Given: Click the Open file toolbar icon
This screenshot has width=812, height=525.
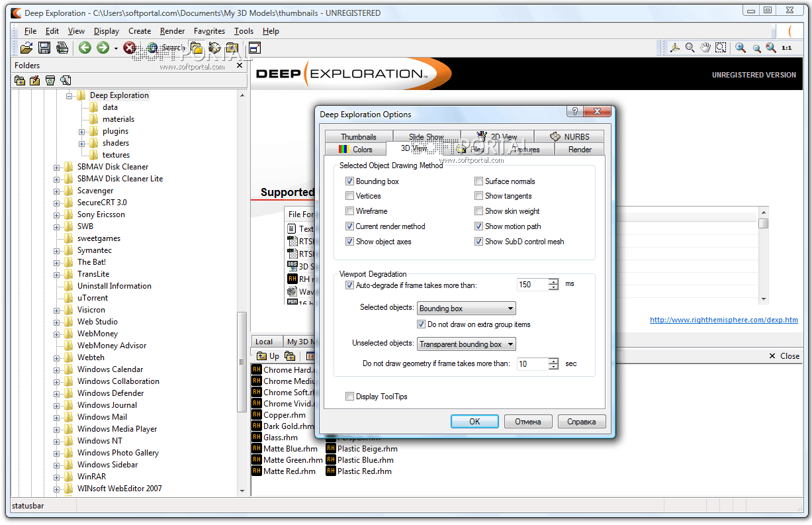Looking at the screenshot, I should (26, 48).
